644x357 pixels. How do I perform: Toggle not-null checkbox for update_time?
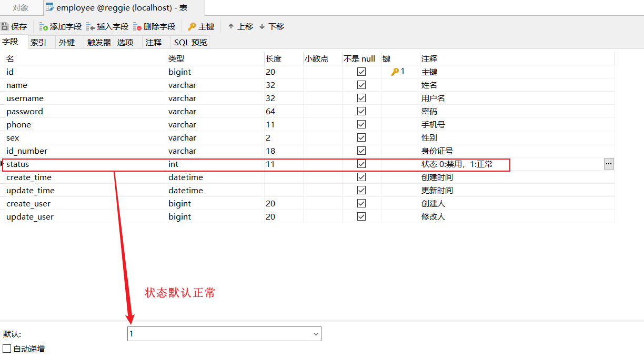361,190
